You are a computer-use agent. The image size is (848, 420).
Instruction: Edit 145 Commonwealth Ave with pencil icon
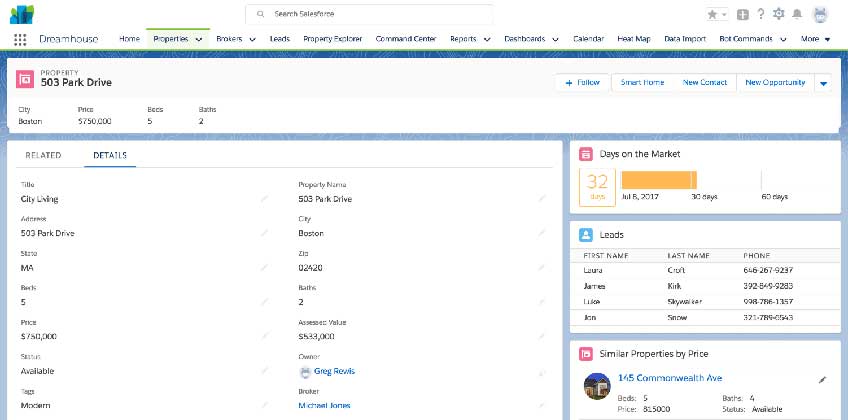822,380
